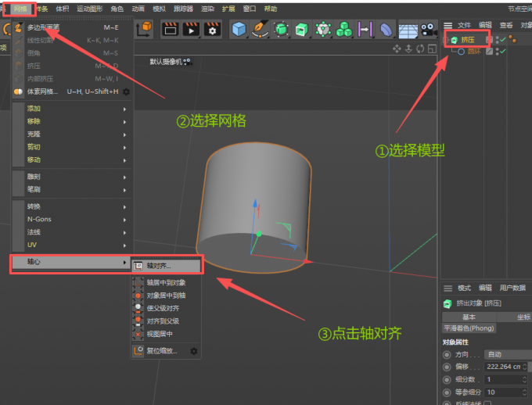
Task: Toggle the 圆环 layer slash box
Action: (489, 52)
